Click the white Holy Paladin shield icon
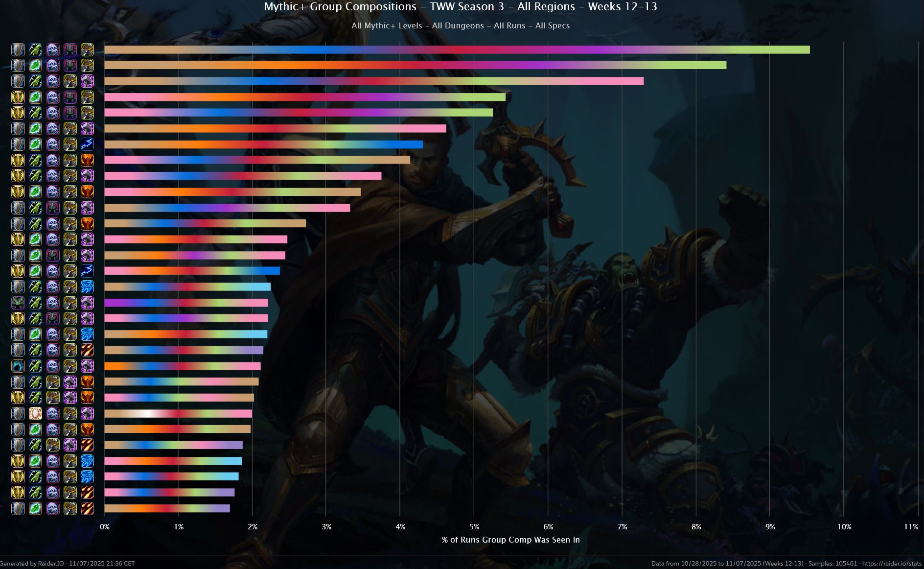Viewport: 924px width, 569px height. pyautogui.click(x=35, y=413)
